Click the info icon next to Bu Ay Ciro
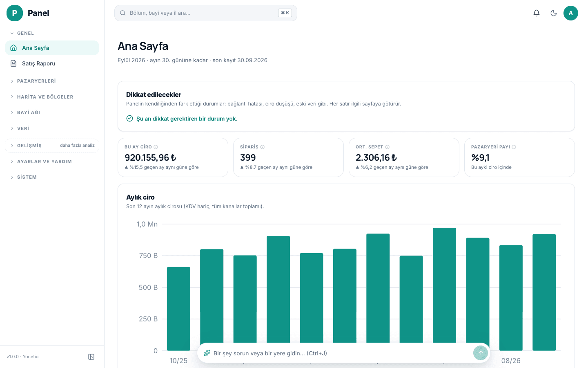 156,147
